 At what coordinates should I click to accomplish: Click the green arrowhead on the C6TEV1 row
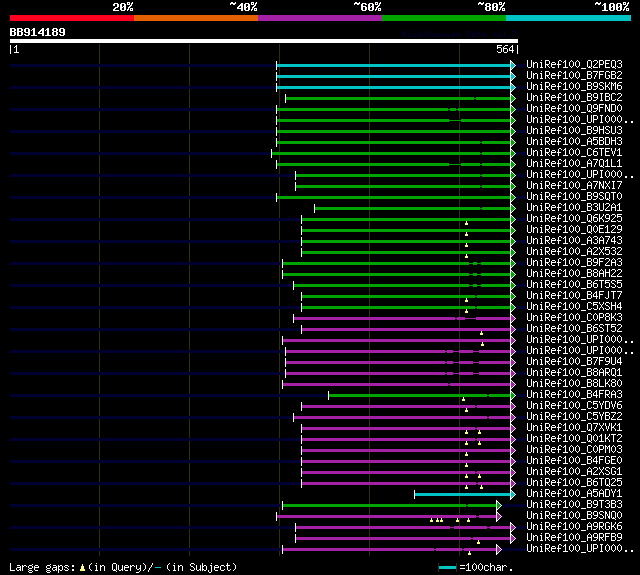click(513, 153)
